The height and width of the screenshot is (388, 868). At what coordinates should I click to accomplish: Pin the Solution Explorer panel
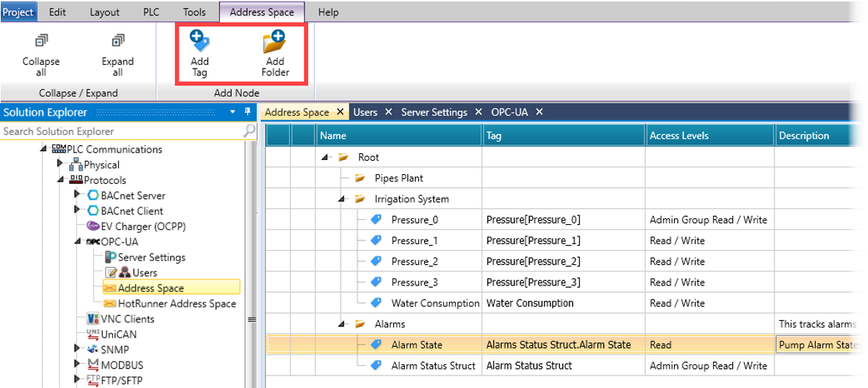(248, 112)
